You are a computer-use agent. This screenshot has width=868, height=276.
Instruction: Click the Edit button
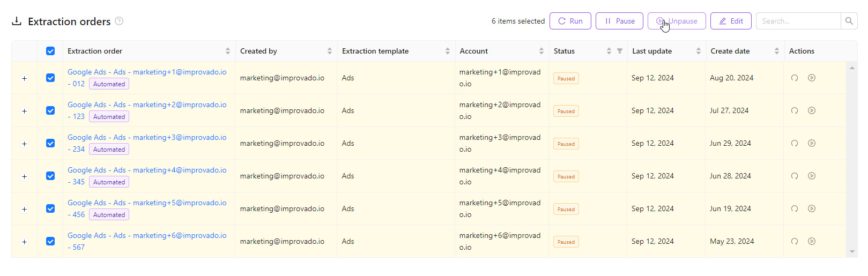(731, 21)
